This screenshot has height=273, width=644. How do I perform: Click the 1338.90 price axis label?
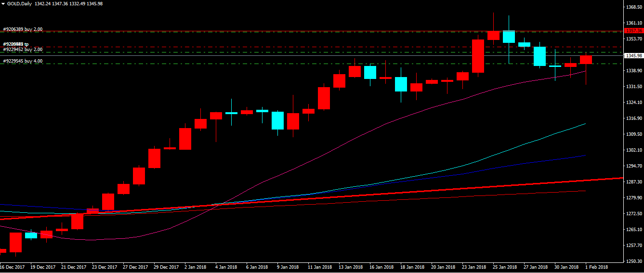tap(634, 71)
